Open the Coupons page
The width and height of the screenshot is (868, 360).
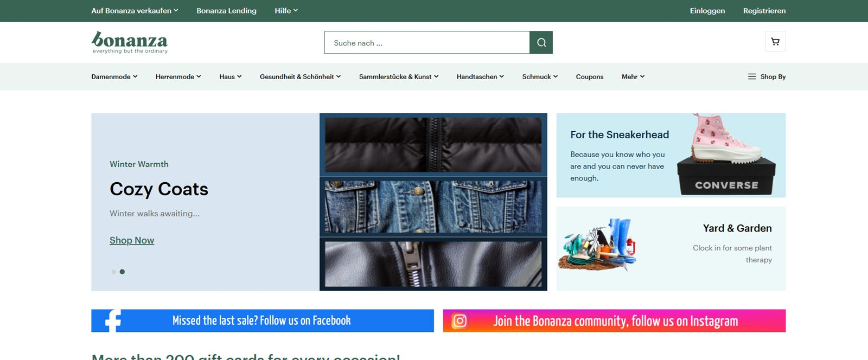pyautogui.click(x=590, y=76)
